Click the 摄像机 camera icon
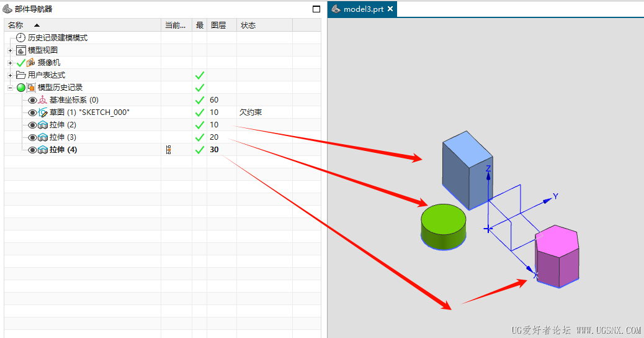 (x=31, y=63)
